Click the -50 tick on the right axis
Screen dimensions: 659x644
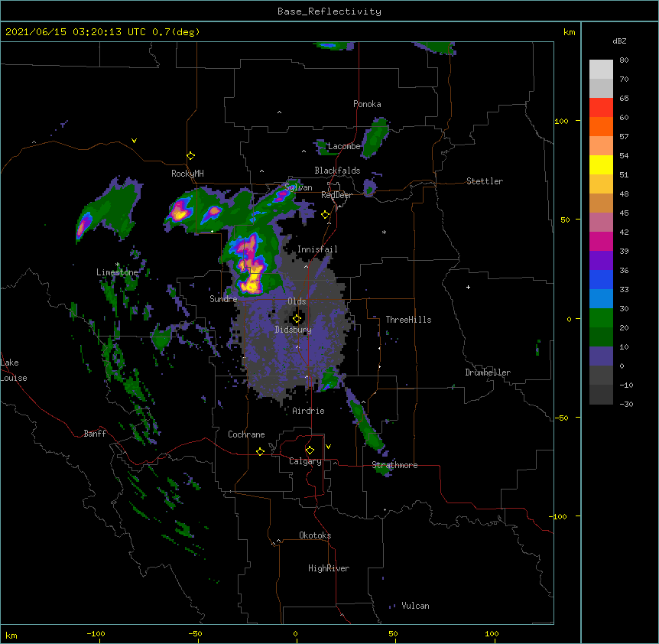pos(561,418)
